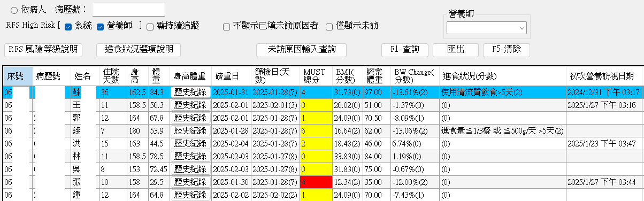This screenshot has width=644, height=201.
Task: Select name cell 林
Action: (x=85, y=156)
